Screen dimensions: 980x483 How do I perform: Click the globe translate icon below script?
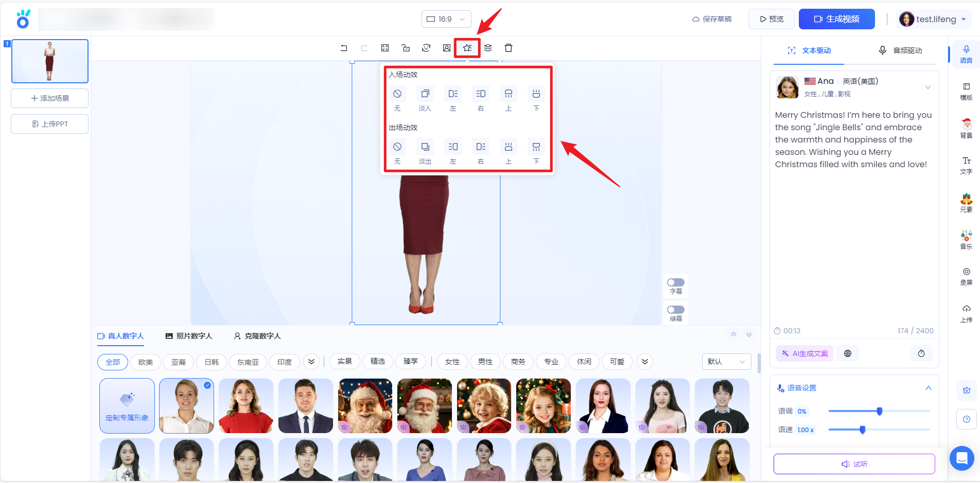[848, 353]
